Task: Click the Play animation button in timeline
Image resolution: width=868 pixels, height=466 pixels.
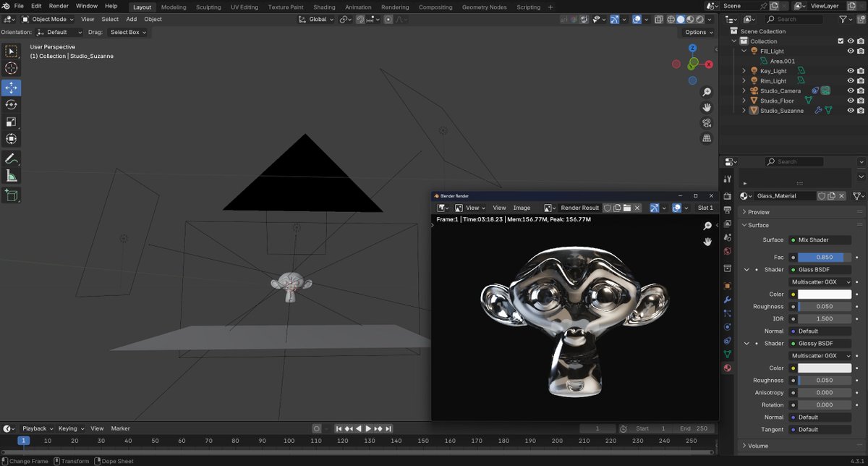Action: tap(368, 428)
